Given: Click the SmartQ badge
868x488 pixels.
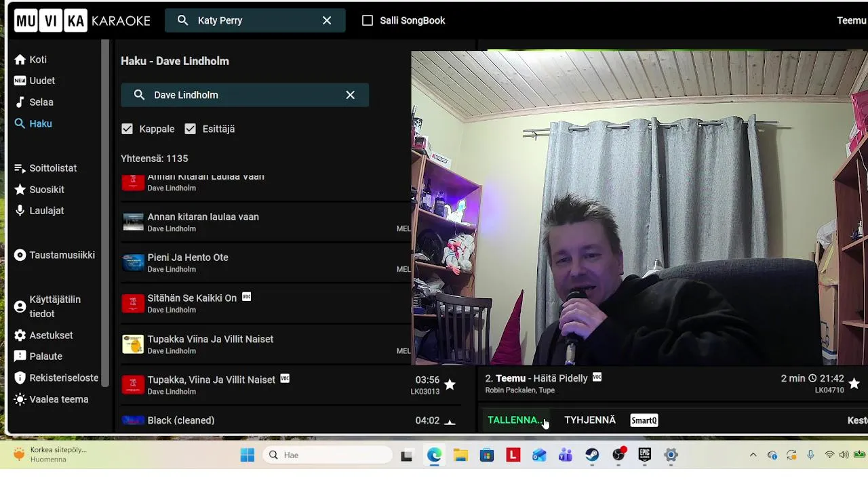Looking at the screenshot, I should tap(644, 420).
